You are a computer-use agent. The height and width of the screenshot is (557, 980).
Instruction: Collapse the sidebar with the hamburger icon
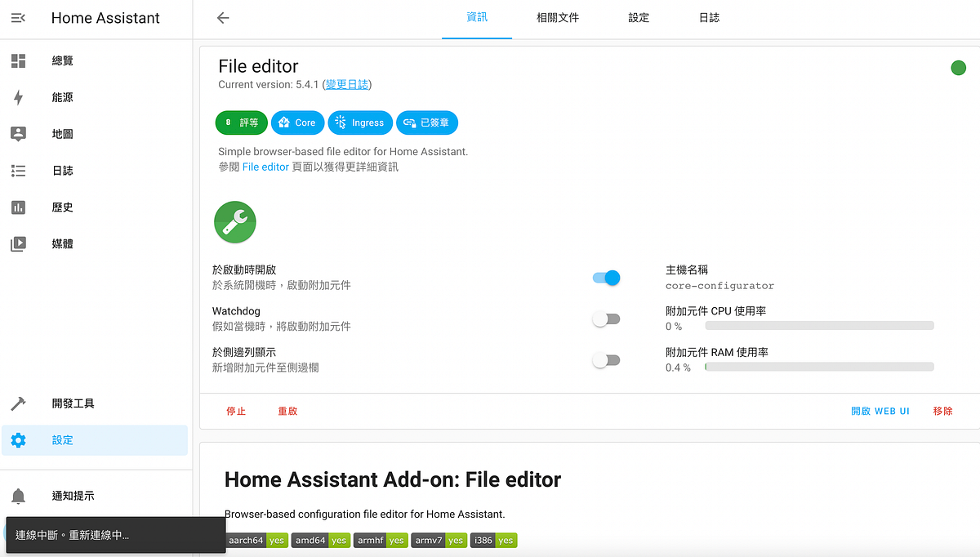pyautogui.click(x=16, y=18)
